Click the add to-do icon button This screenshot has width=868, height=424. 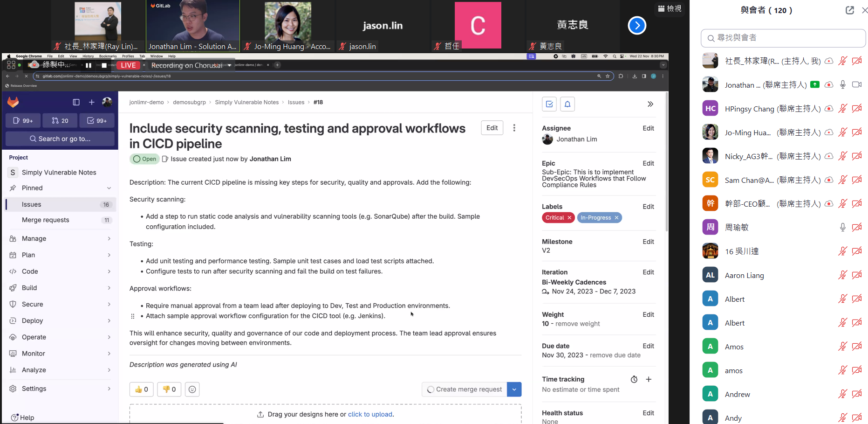point(549,104)
